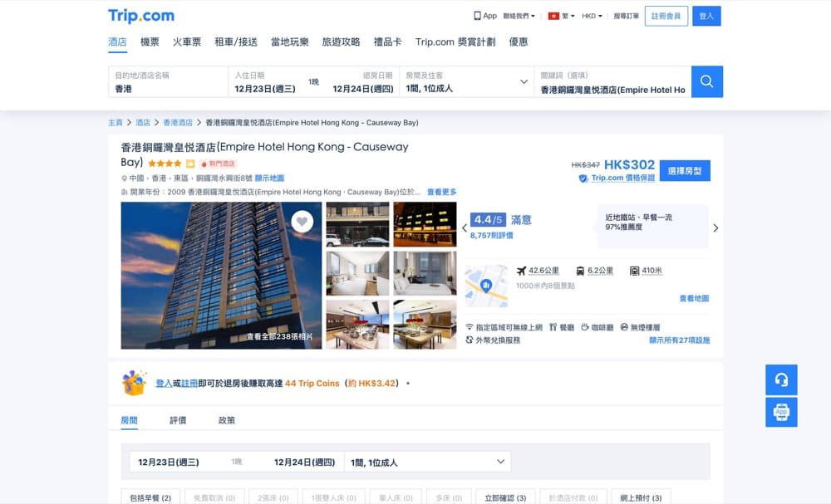Open the App download link icon
Screen dimensions: 831x504
(477, 16)
